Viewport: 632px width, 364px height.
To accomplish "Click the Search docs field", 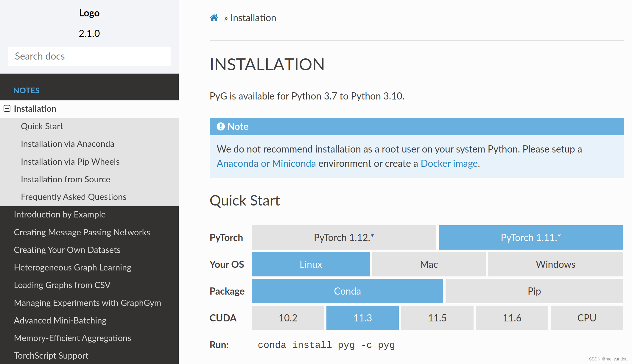I will click(x=89, y=56).
